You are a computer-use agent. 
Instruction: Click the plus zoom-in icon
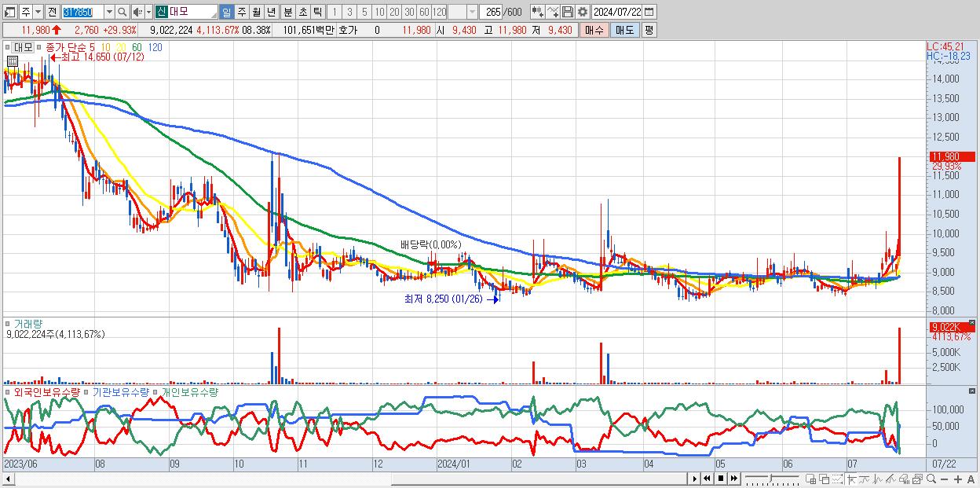pos(957,479)
